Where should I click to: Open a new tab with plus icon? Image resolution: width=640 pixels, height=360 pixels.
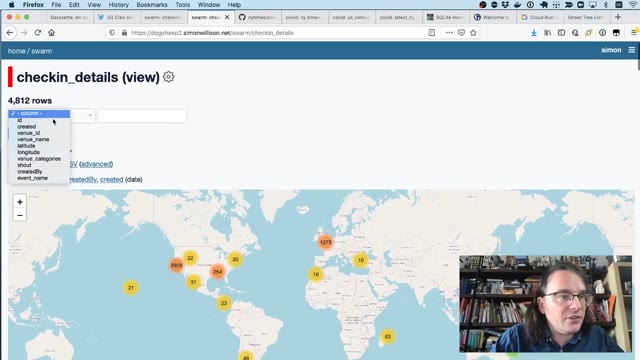point(618,17)
